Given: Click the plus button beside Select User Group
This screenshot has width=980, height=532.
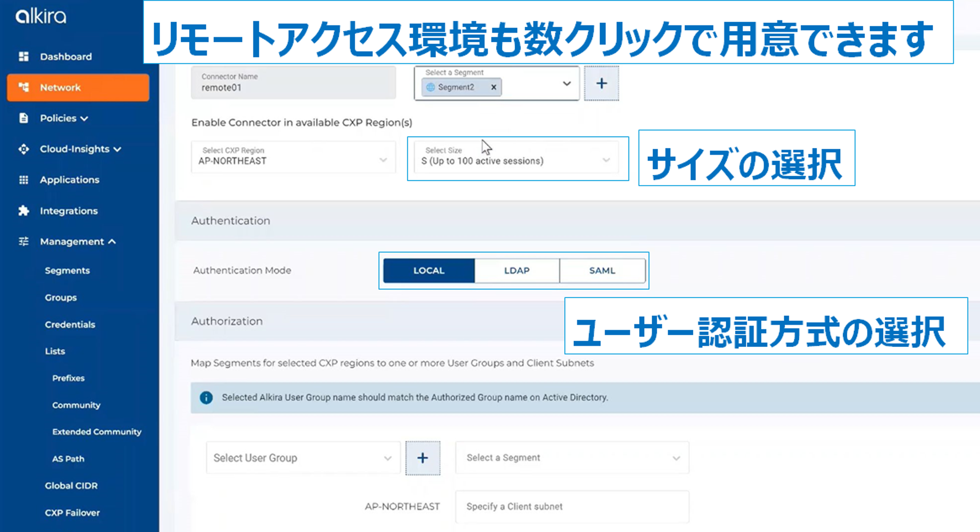Looking at the screenshot, I should [423, 458].
